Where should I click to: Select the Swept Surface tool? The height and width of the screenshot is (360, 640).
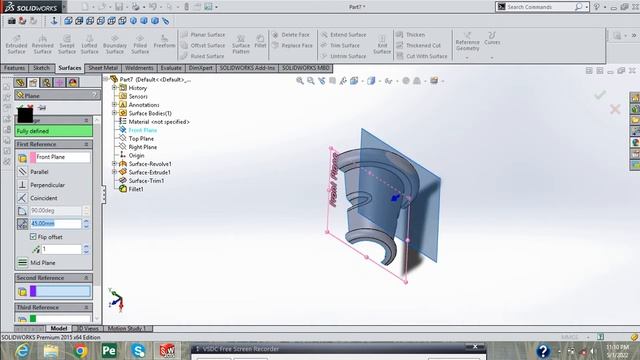[67, 44]
